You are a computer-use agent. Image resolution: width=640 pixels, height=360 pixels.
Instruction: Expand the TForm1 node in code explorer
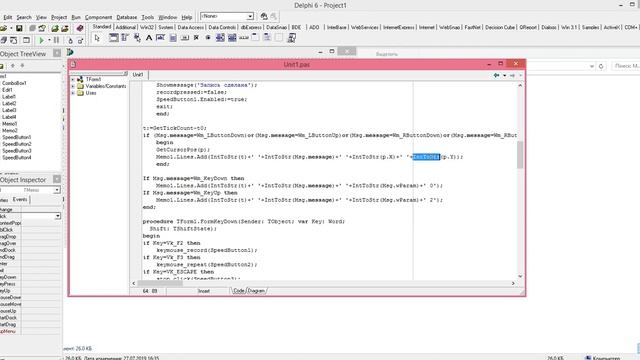click(x=73, y=79)
